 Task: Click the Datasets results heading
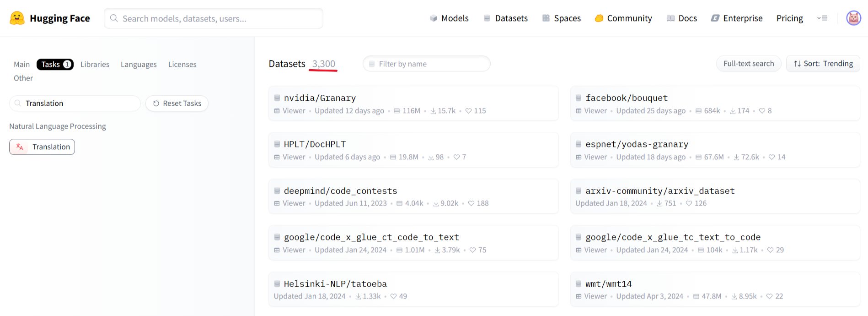pos(287,64)
